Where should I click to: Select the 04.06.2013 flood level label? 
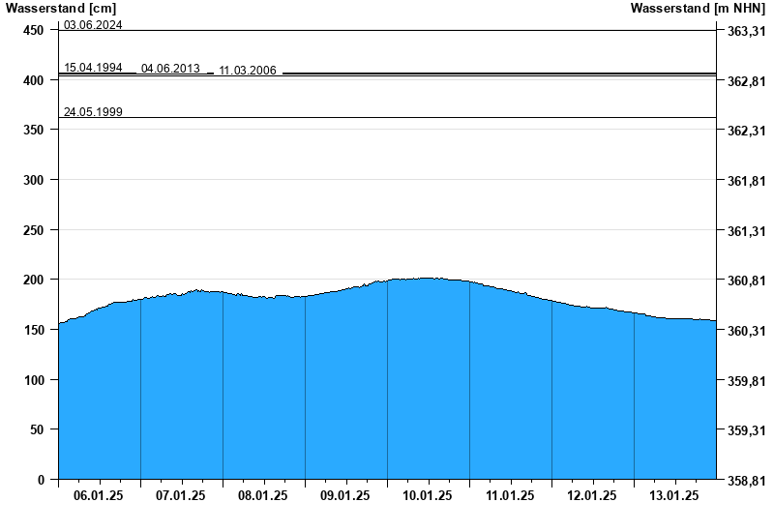[170, 69]
